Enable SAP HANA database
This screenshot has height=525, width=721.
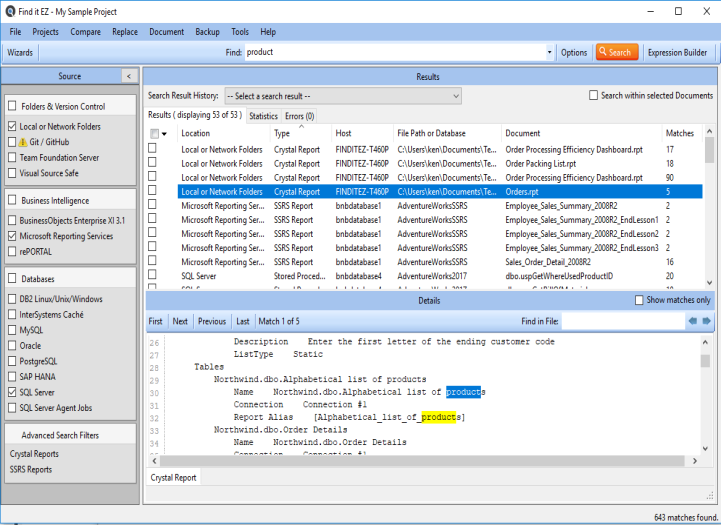[x=12, y=377]
